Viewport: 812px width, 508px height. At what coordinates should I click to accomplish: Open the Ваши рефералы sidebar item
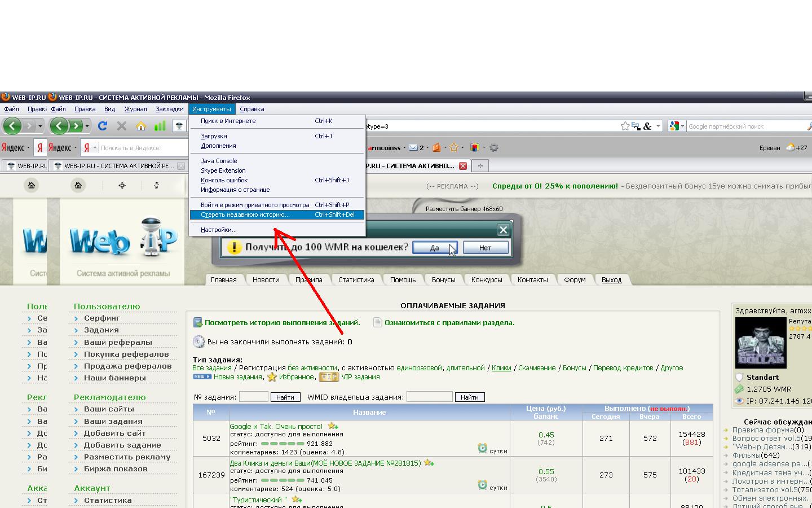(118, 342)
